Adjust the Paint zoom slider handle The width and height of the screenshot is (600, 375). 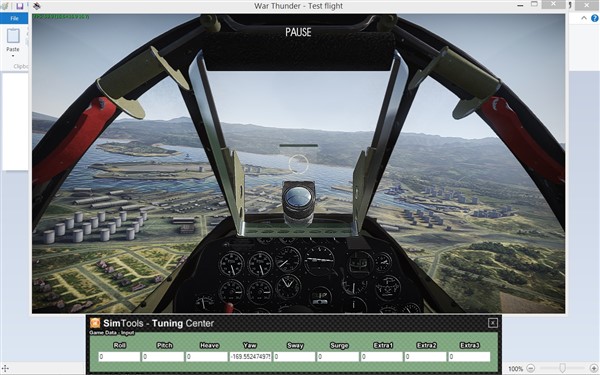click(x=562, y=368)
